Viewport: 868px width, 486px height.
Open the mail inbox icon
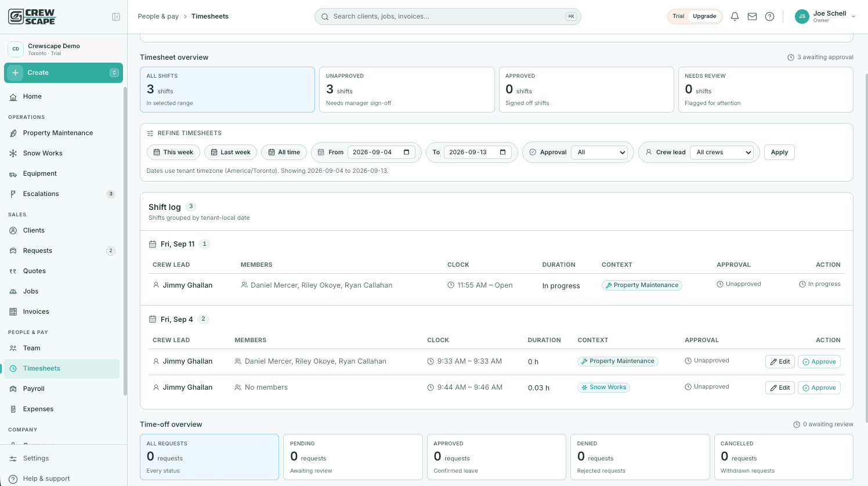coord(752,16)
